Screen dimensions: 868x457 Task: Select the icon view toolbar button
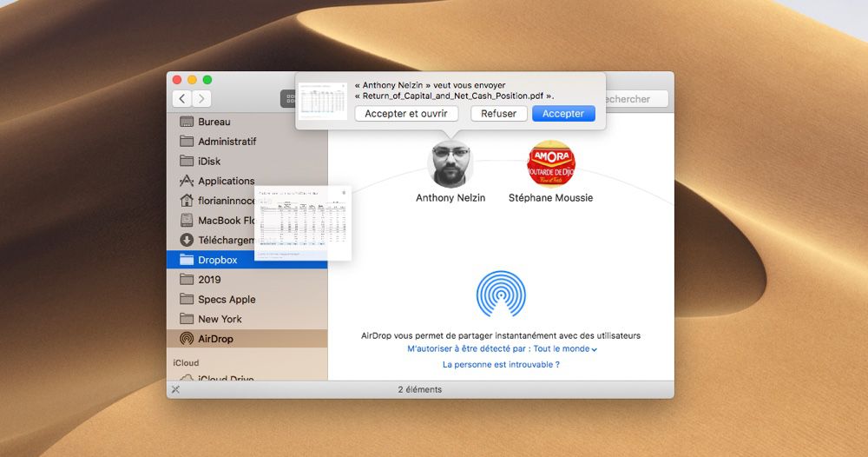(x=289, y=99)
